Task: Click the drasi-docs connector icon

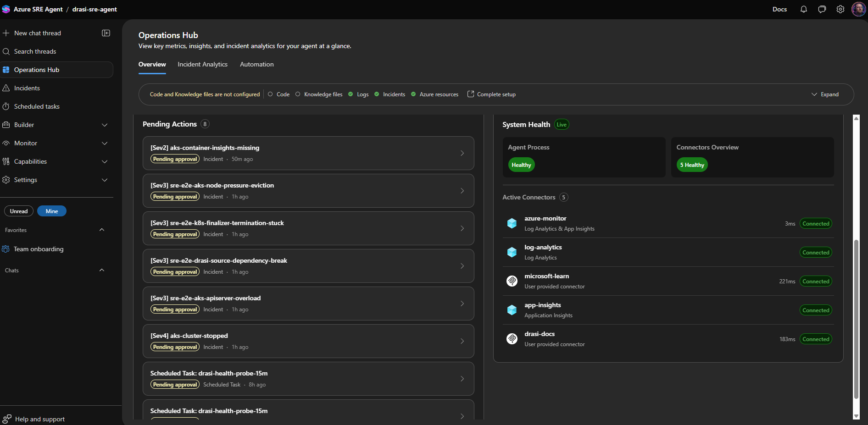Action: [512, 339]
